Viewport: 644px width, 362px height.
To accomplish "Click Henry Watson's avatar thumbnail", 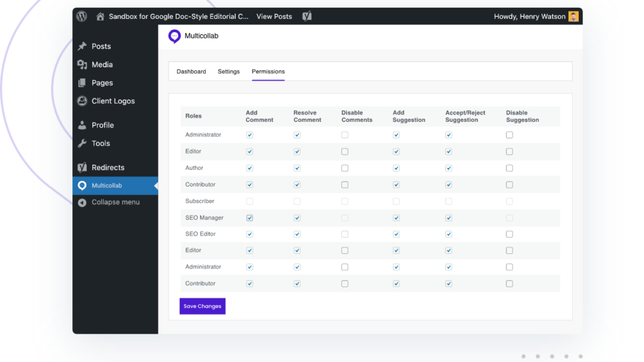I will (574, 16).
